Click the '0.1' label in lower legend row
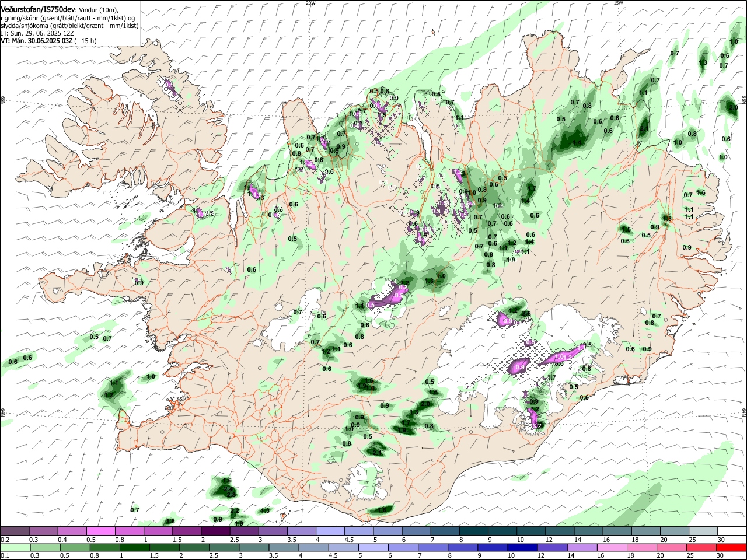This screenshot has width=747, height=560. (x=5, y=556)
